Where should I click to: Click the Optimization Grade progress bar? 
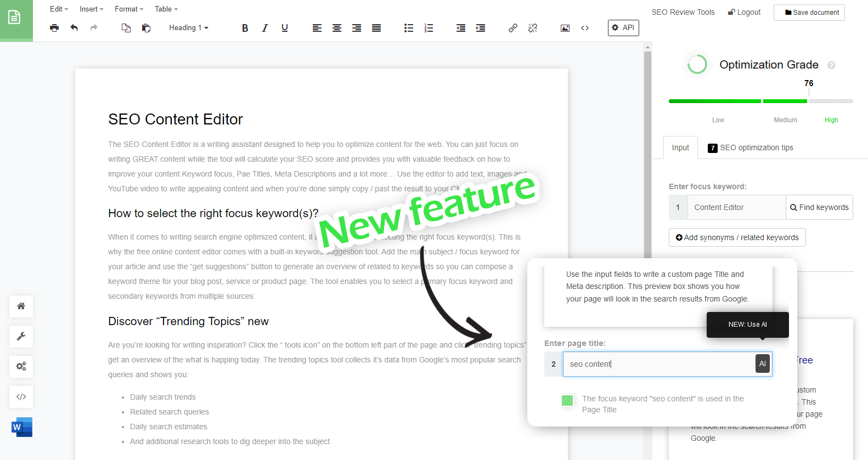pyautogui.click(x=760, y=101)
